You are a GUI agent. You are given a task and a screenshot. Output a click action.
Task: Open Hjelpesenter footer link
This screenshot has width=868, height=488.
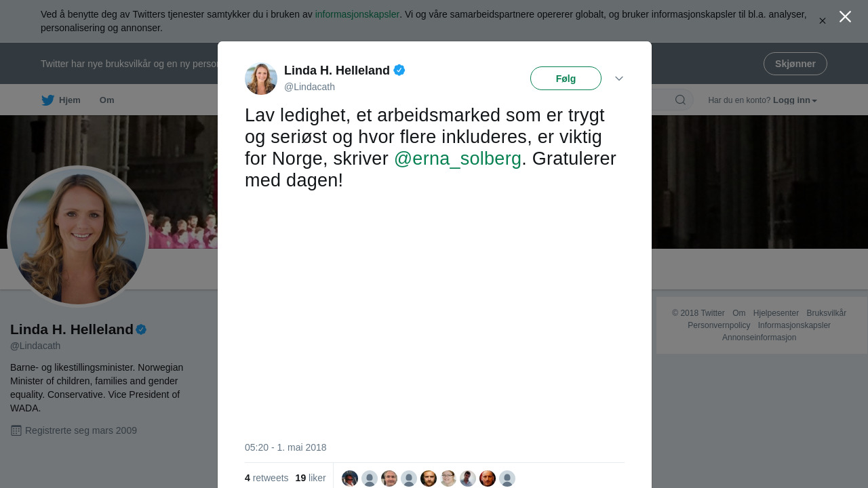coord(776,313)
